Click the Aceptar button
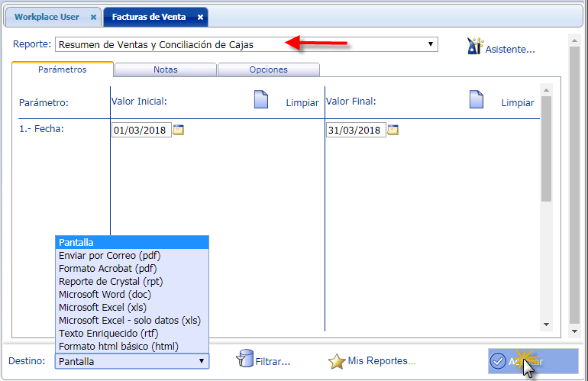588x381 pixels. point(533,361)
